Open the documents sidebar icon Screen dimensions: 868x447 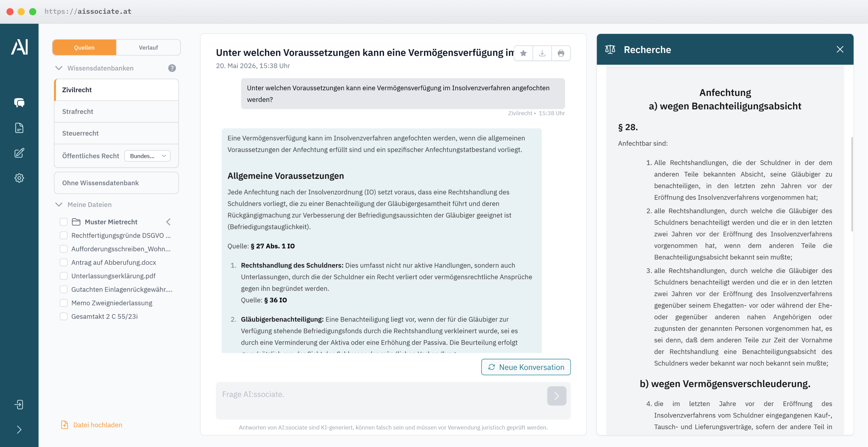pyautogui.click(x=19, y=128)
